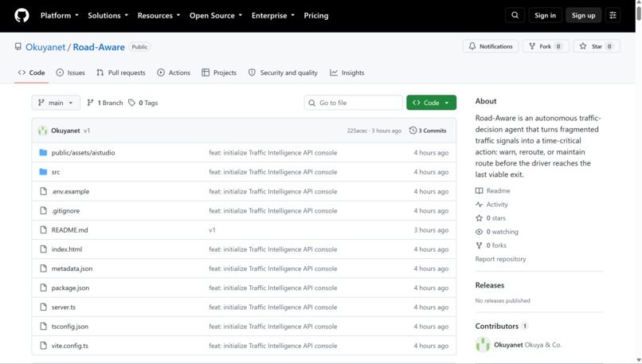Open the 225acec commit hash
The width and height of the screenshot is (642, 364).
point(357,131)
